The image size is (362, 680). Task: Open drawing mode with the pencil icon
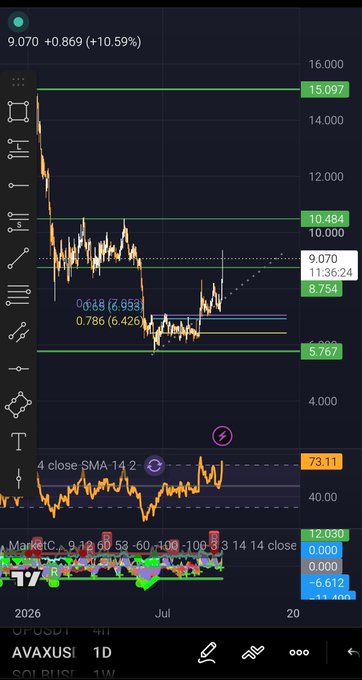pyautogui.click(x=207, y=652)
